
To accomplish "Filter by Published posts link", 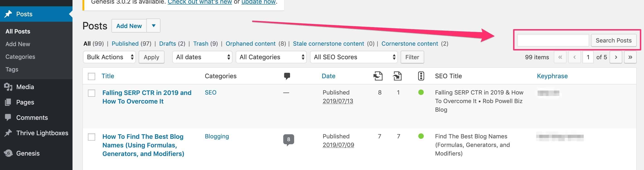I will (125, 44).
